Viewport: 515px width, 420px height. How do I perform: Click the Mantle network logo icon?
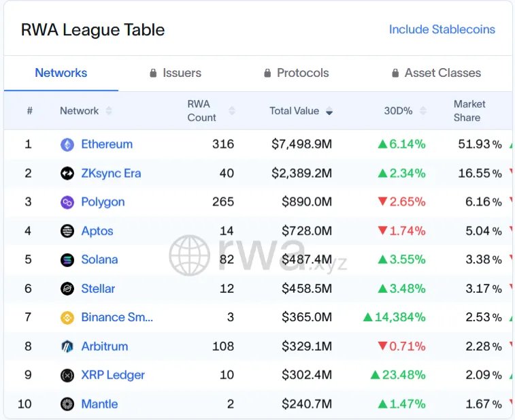pos(67,404)
